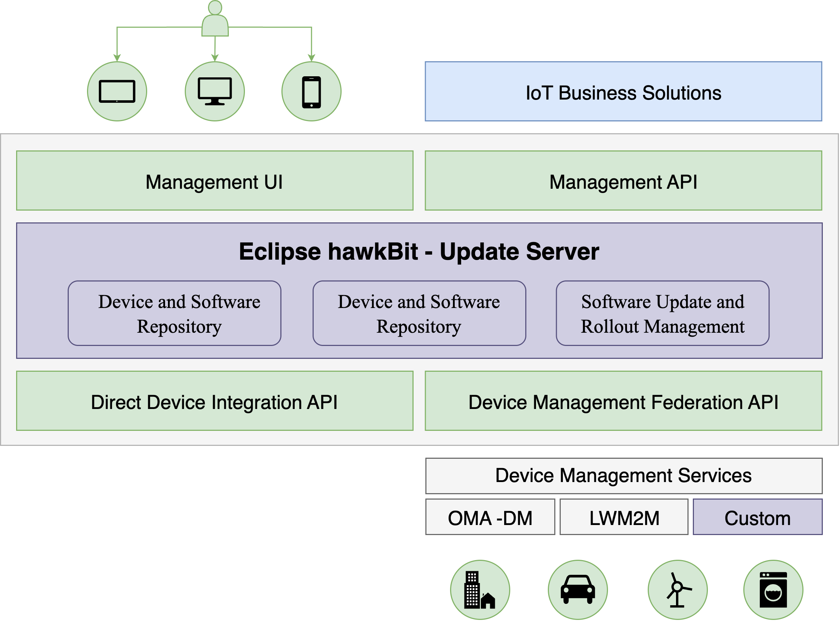Click the OMA -DM box
This screenshot has height=621, width=840.
[x=491, y=517]
